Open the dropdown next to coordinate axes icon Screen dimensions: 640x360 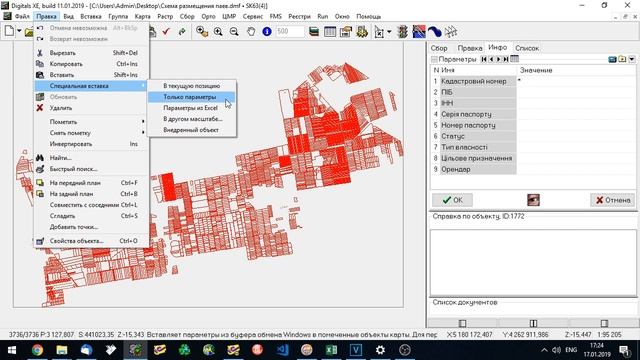[x=389, y=32]
